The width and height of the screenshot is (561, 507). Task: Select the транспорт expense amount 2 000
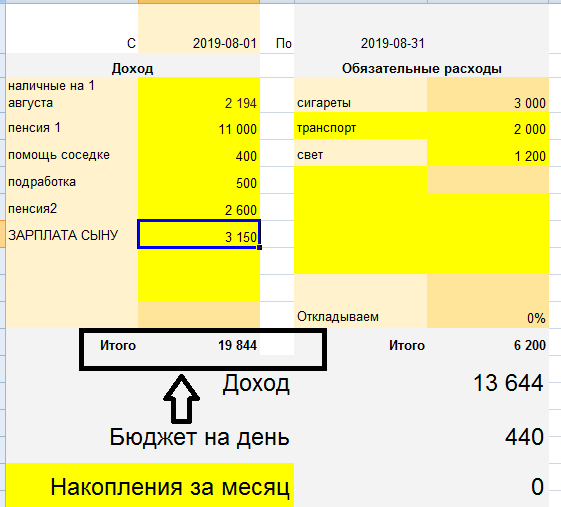[x=488, y=126]
